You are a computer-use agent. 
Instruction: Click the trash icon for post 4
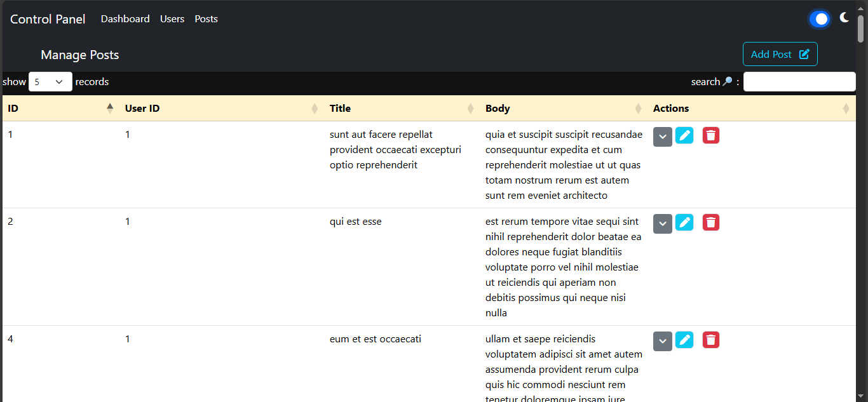click(711, 340)
